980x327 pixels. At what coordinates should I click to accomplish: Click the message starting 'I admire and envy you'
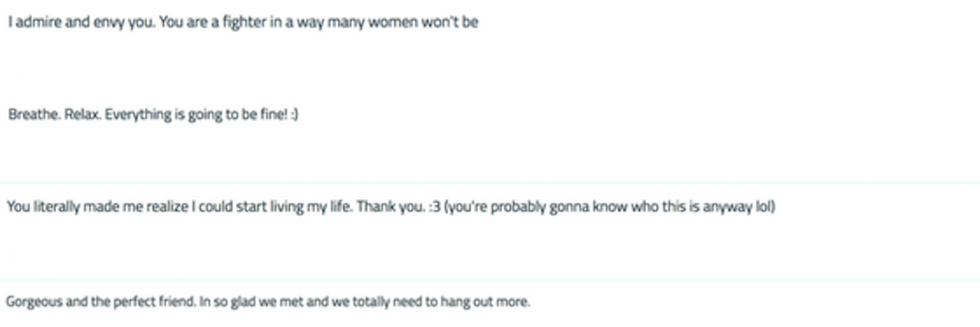point(243,22)
